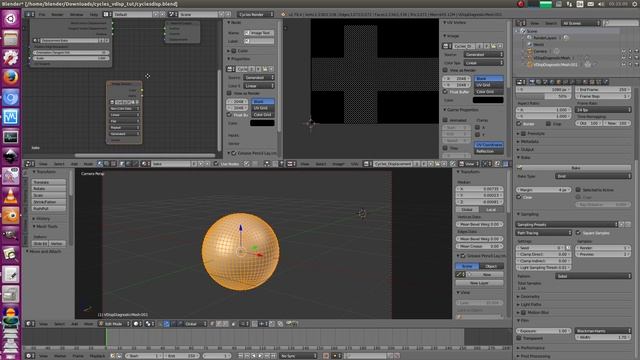Click the viewport shading sphere icon
640x360 pixels.
coord(136,324)
